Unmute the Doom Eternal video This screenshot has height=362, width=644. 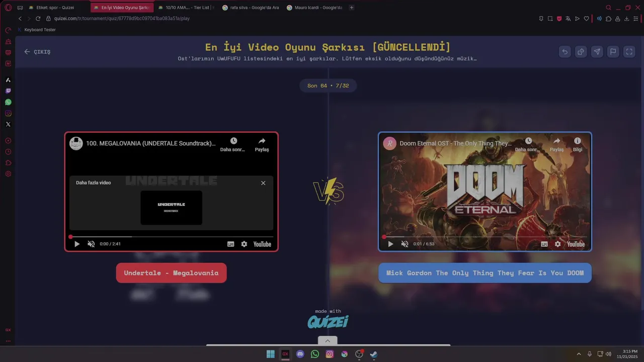[405, 244]
